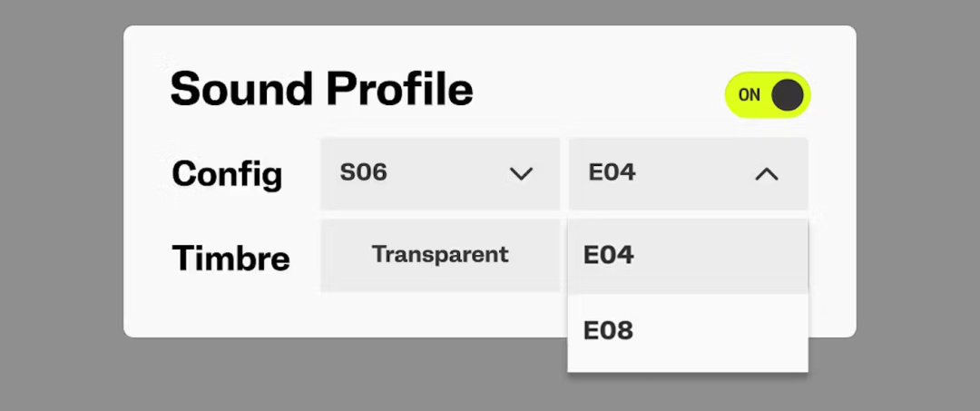Click the Config label
Viewport: 980px width, 411px height.
click(227, 173)
